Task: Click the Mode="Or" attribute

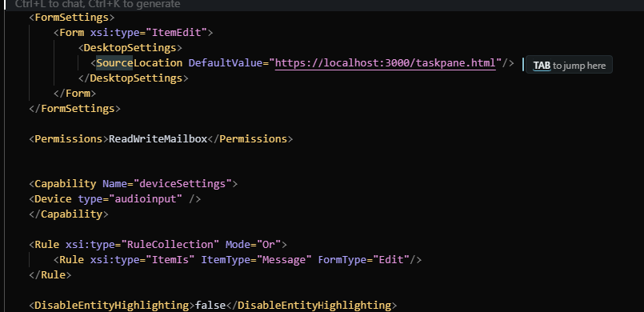Action: [253, 244]
